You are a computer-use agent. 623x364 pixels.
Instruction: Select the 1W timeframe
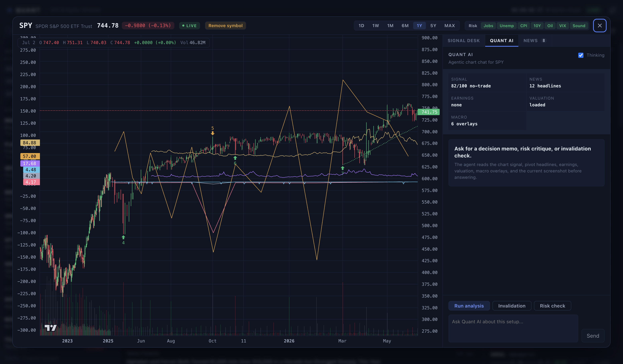(376, 26)
